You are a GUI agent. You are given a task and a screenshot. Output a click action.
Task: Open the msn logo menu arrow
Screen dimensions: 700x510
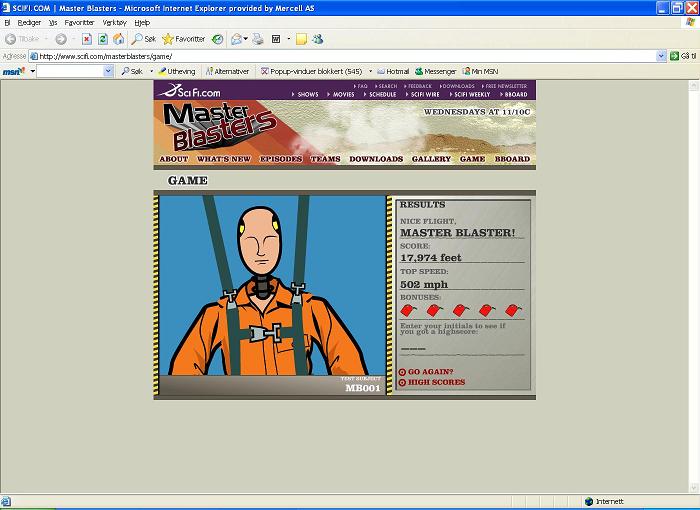[x=32, y=71]
